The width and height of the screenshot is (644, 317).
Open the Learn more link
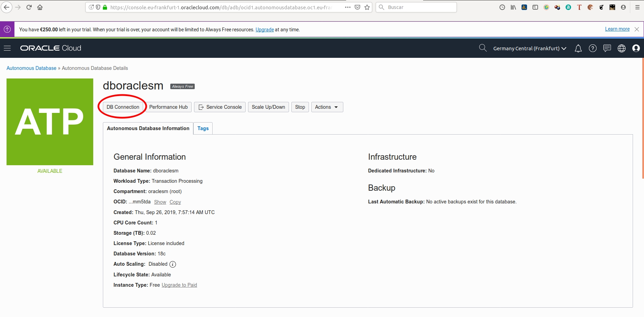pos(617,29)
